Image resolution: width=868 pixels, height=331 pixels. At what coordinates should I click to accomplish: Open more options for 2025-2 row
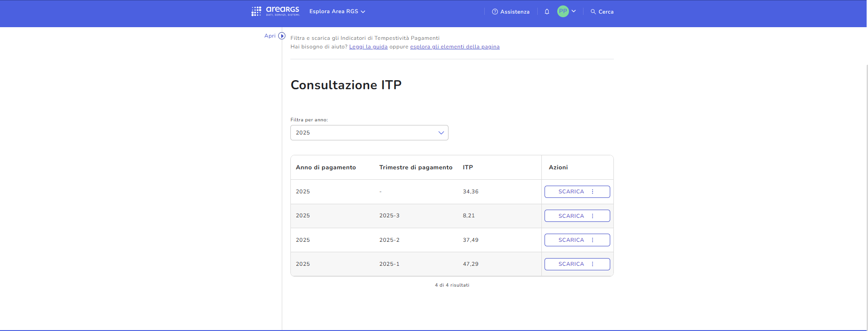[593, 240]
